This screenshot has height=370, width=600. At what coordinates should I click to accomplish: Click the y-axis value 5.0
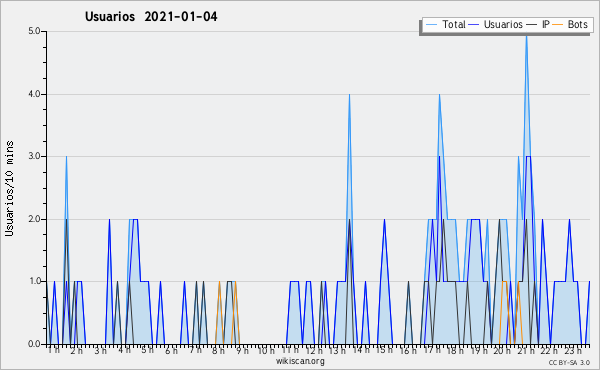34,31
